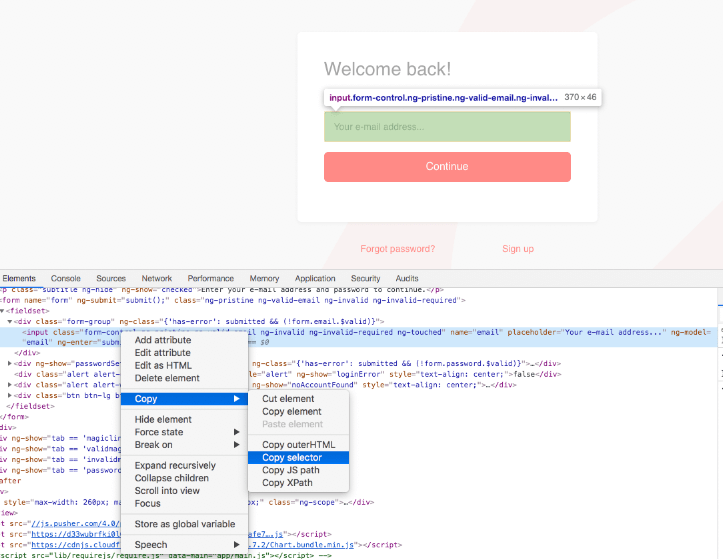Open the Chart.bundle.min.js script link
The image size is (723, 559).
coord(302,545)
